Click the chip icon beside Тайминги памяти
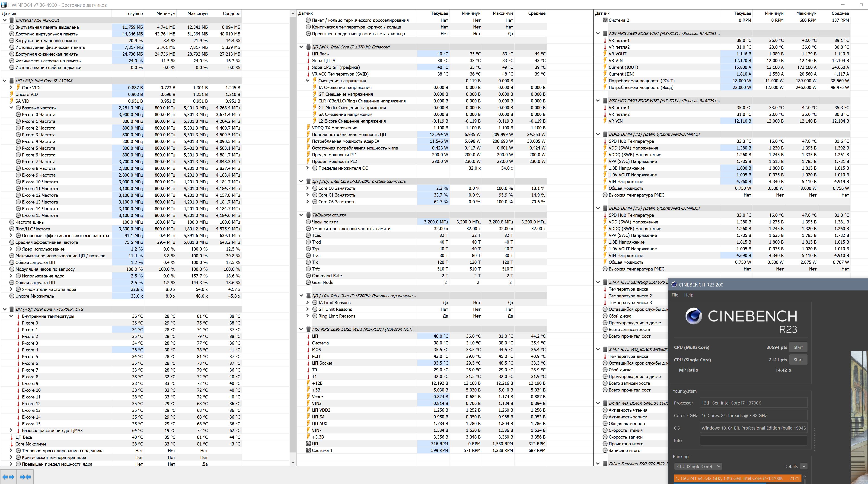 tap(308, 215)
